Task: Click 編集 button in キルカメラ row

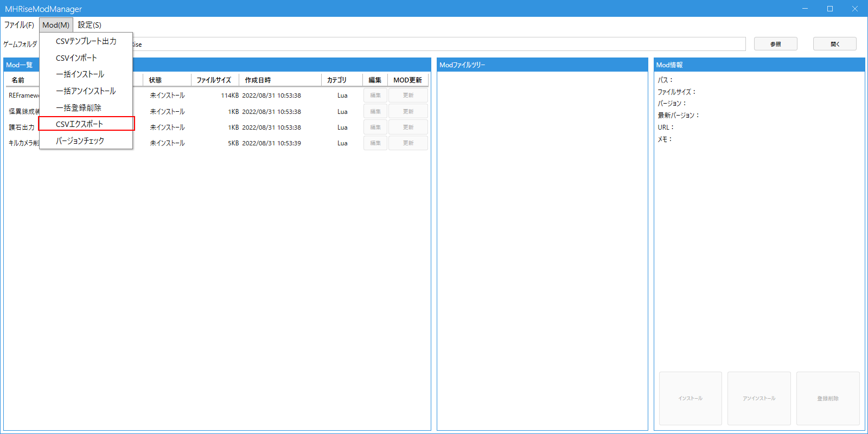Action: click(375, 143)
